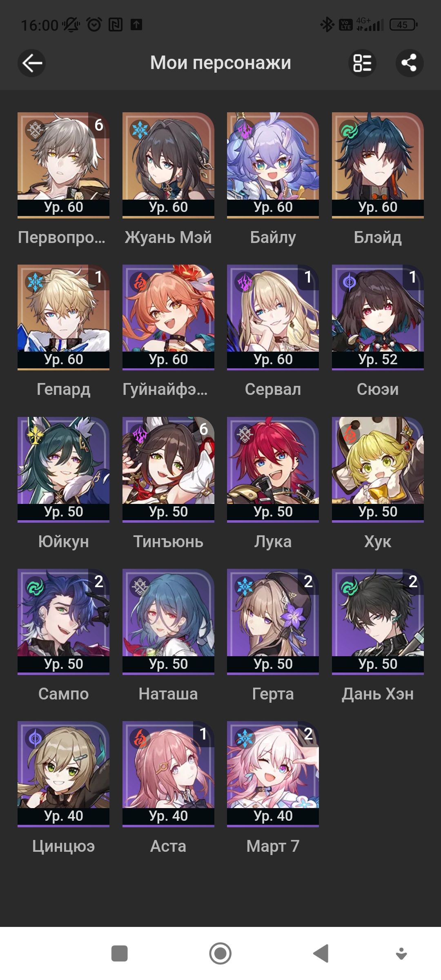Select Сампо character portrait
Image resolution: width=441 pixels, height=980 pixels.
click(x=63, y=622)
